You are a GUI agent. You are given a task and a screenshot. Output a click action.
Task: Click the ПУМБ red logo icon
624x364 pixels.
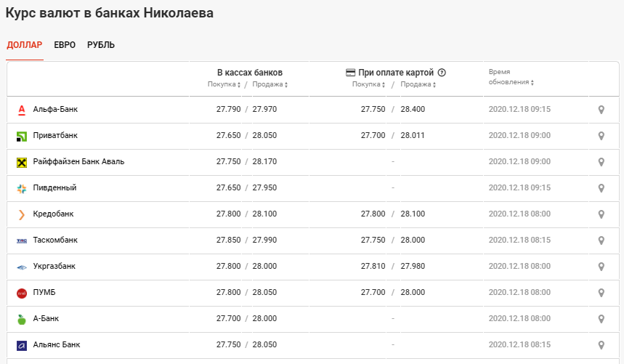(x=21, y=293)
